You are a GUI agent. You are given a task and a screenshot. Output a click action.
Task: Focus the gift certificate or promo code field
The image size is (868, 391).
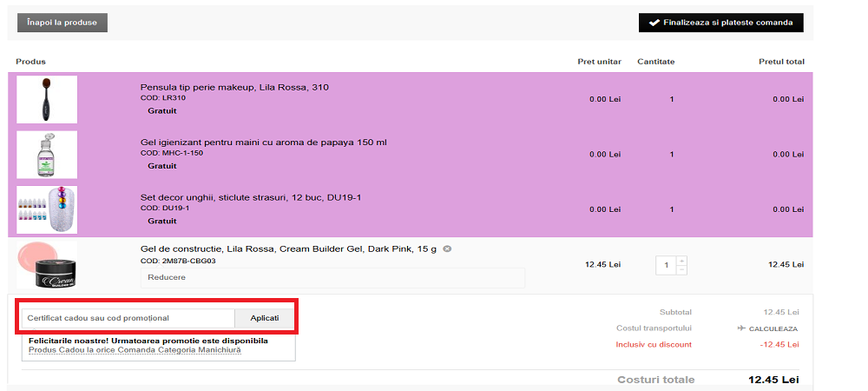pos(128,319)
